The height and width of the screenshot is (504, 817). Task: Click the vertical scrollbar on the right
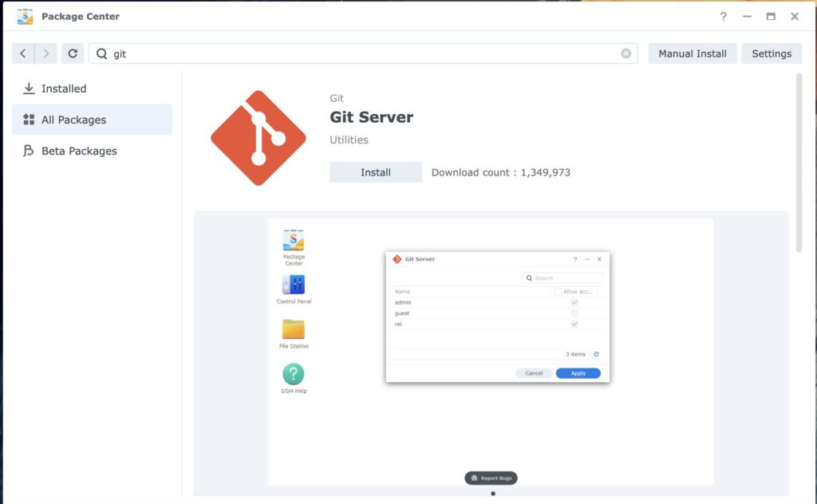[x=799, y=163]
